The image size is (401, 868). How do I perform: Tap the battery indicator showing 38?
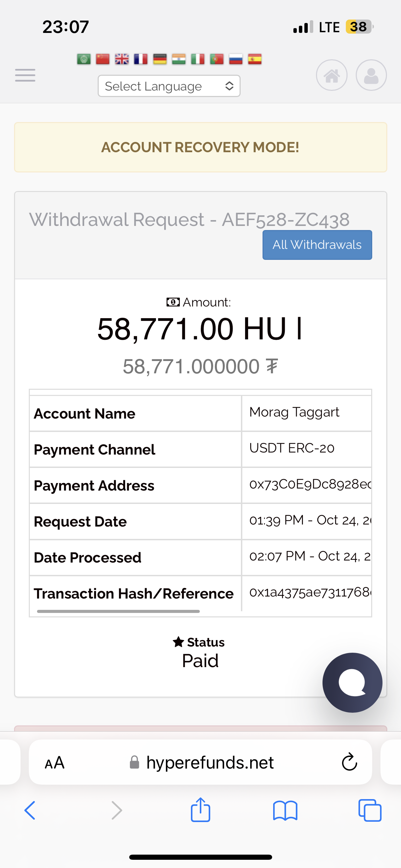pyautogui.click(x=360, y=27)
